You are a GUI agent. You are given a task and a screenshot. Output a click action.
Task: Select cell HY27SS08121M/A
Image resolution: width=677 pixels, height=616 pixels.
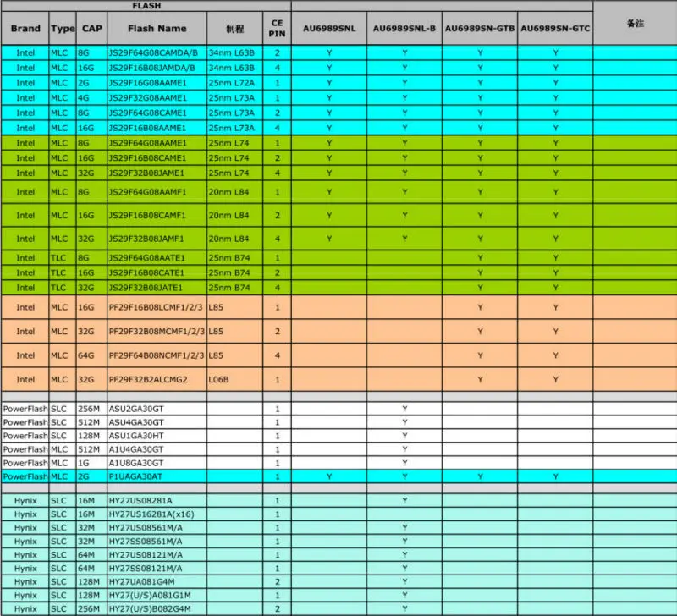pyautogui.click(x=157, y=569)
